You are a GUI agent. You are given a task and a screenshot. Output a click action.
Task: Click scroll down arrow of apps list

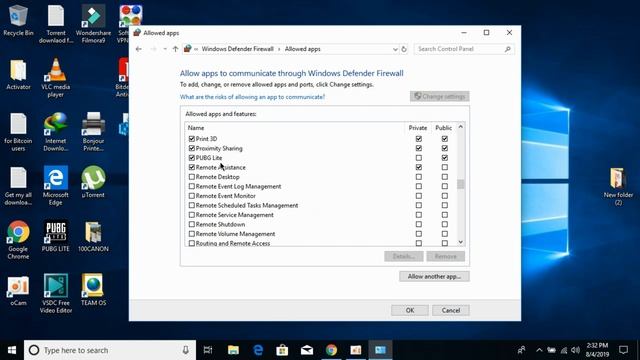(x=461, y=242)
